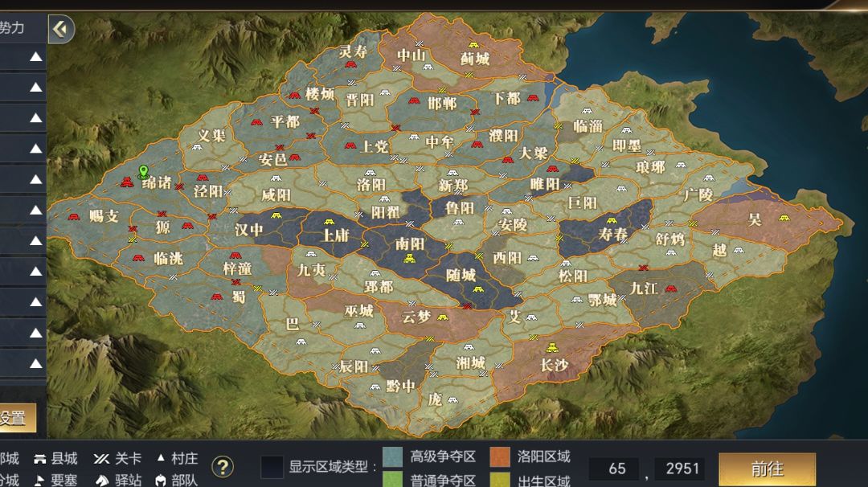
Task: Click the red city icon left of 平都
Action: click(256, 122)
